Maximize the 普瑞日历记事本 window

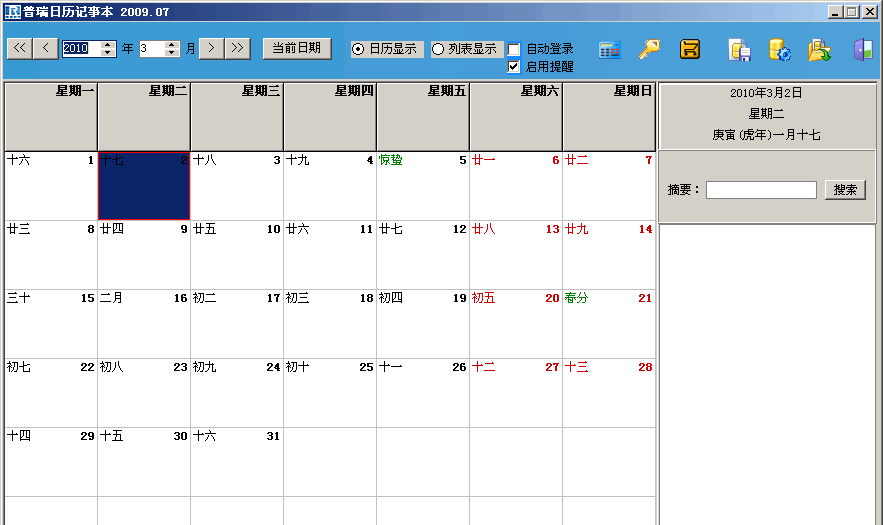click(852, 12)
